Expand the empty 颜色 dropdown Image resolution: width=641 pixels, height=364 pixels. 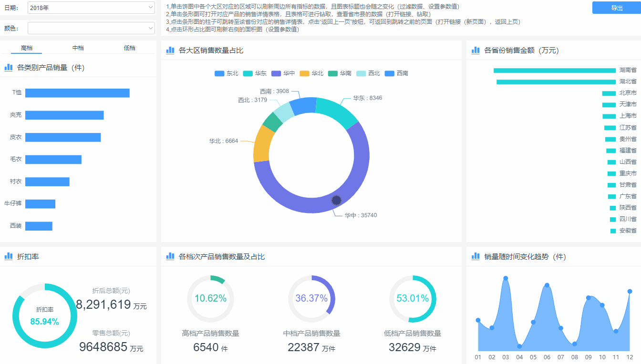(91, 29)
